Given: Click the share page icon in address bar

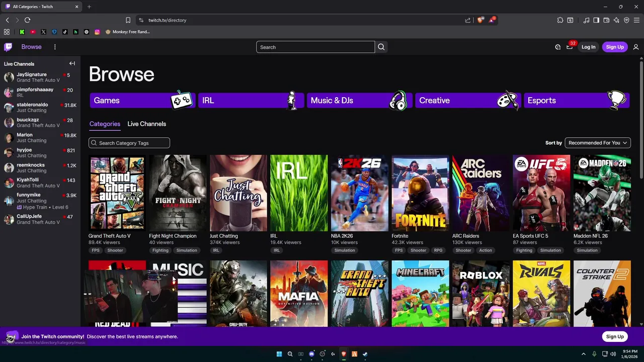Looking at the screenshot, I should click(467, 20).
